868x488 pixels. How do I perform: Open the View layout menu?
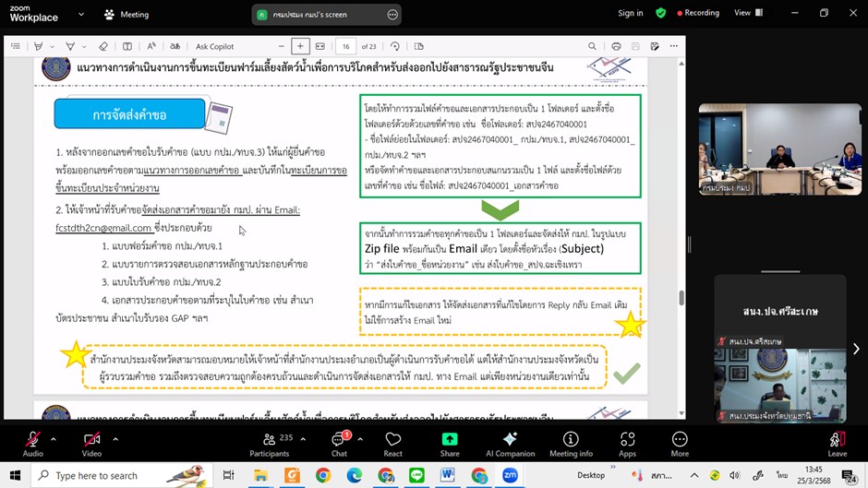pos(749,13)
